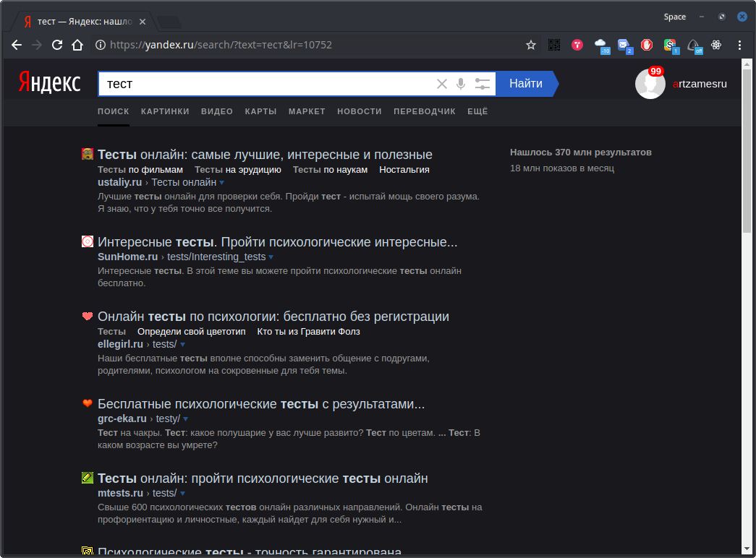Screen dimensions: 756x558
Task: Open the QR code extension
Action: pyautogui.click(x=554, y=45)
